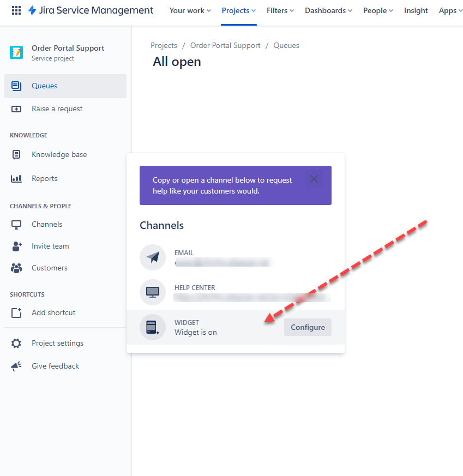Click the Order Portal Support breadcrumb
This screenshot has width=463, height=476.
coord(225,46)
